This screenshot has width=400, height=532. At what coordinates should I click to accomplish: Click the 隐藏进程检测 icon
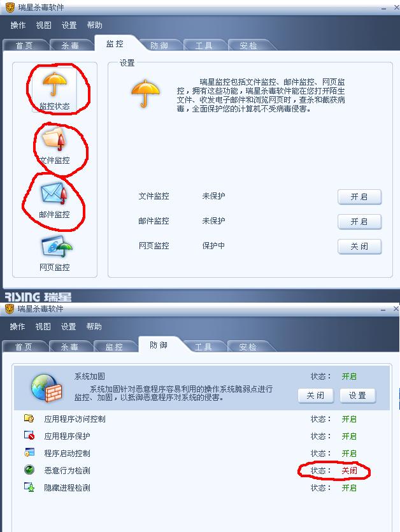pyautogui.click(x=29, y=487)
